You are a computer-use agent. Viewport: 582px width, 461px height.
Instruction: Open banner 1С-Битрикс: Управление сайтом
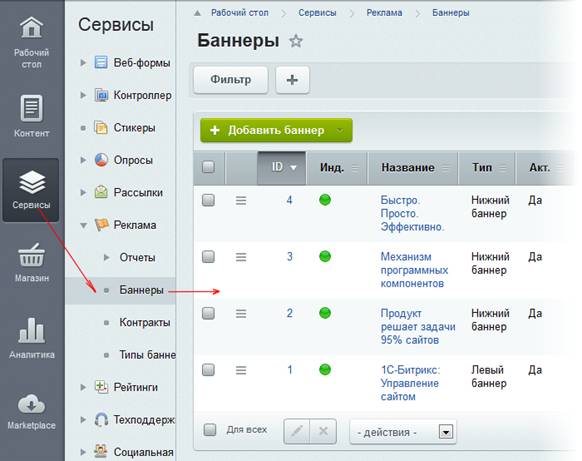point(410,383)
